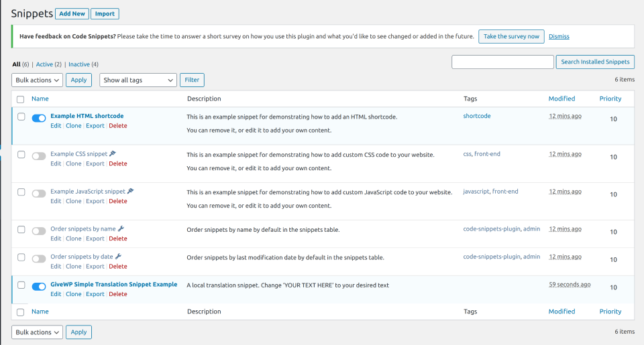Click the top Apply button
This screenshot has height=345, width=644.
tap(78, 80)
